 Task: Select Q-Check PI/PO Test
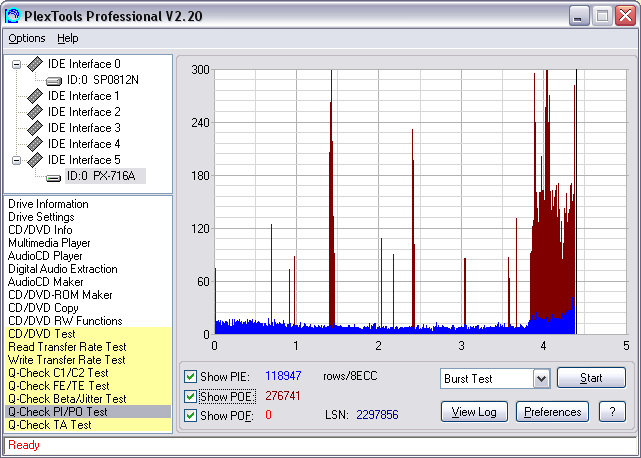(x=88, y=412)
